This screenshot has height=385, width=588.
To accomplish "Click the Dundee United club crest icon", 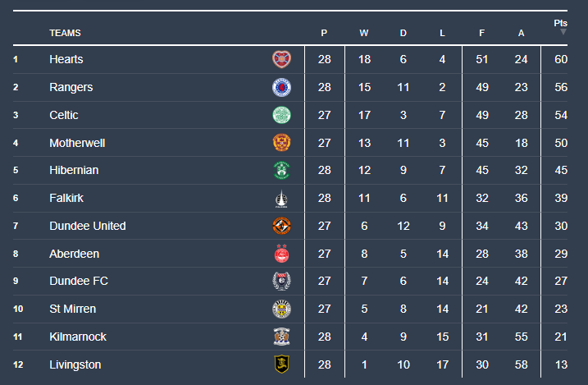I will (281, 226).
